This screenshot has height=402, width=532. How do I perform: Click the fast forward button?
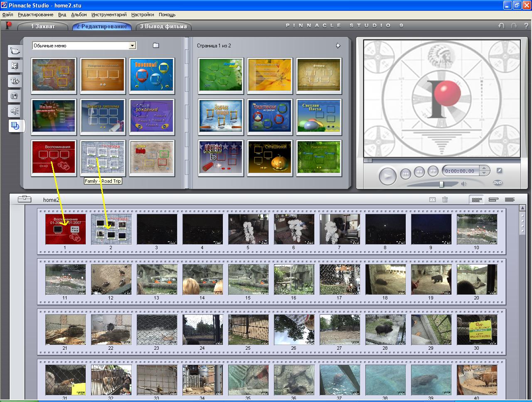coord(433,171)
